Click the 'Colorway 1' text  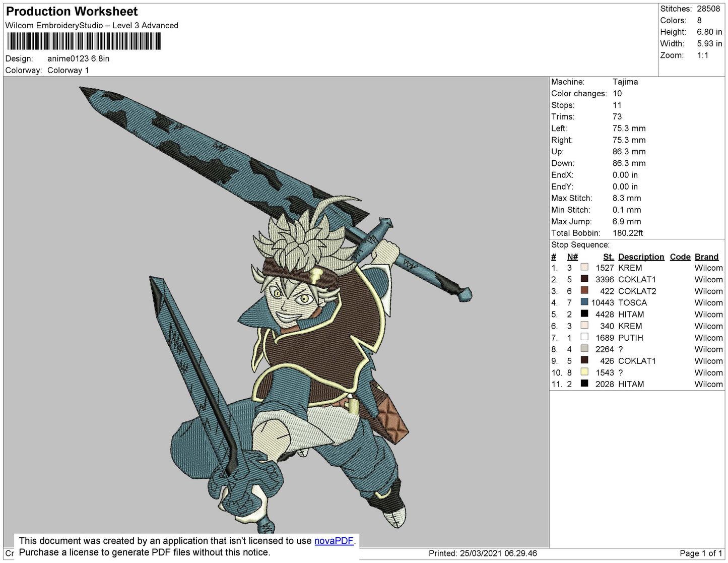(x=68, y=71)
